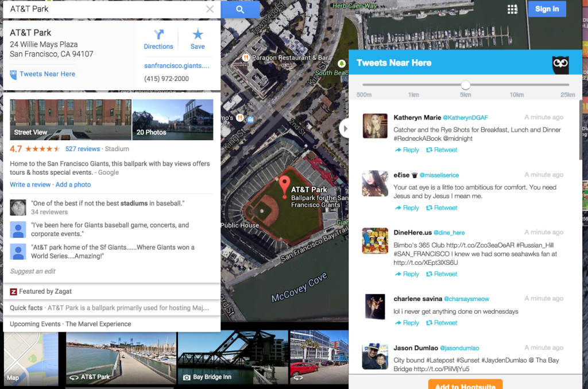Open the first reviewer's profile photo
588x389 pixels.
click(x=18, y=207)
